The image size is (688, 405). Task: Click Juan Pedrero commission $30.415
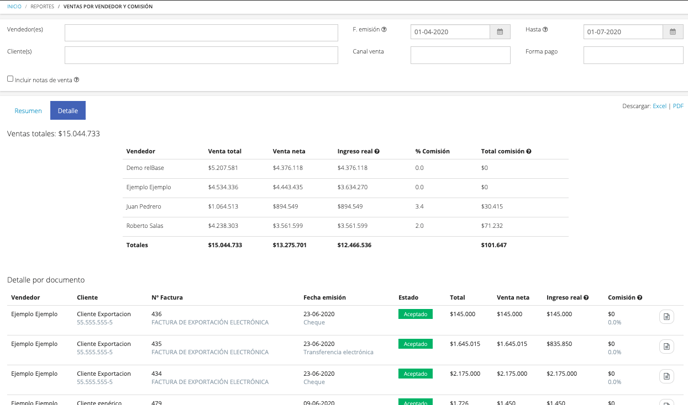[x=492, y=207]
